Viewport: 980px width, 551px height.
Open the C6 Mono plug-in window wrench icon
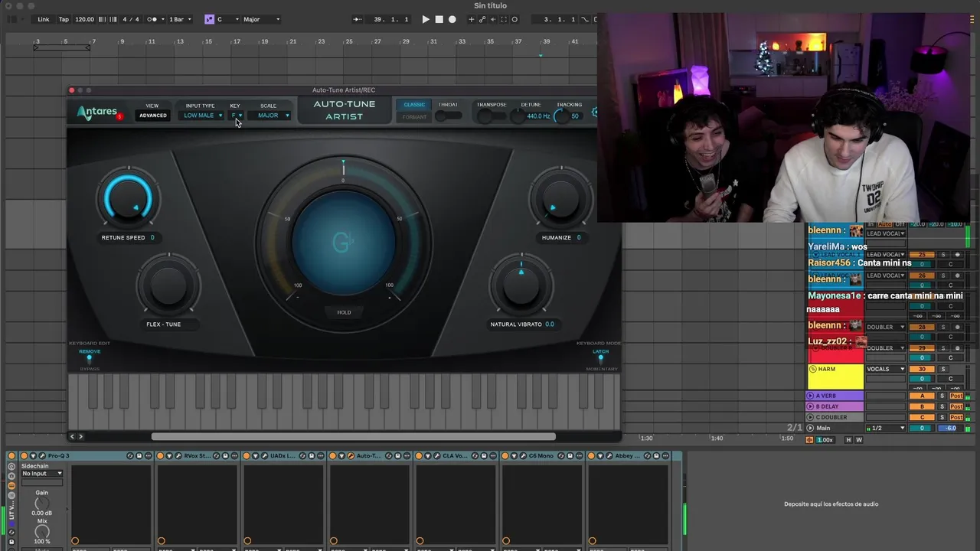point(524,455)
